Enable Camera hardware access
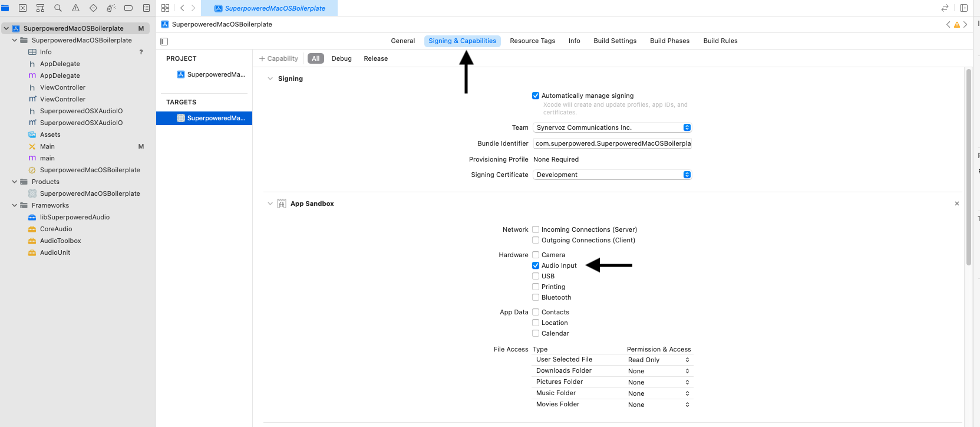 (x=536, y=255)
